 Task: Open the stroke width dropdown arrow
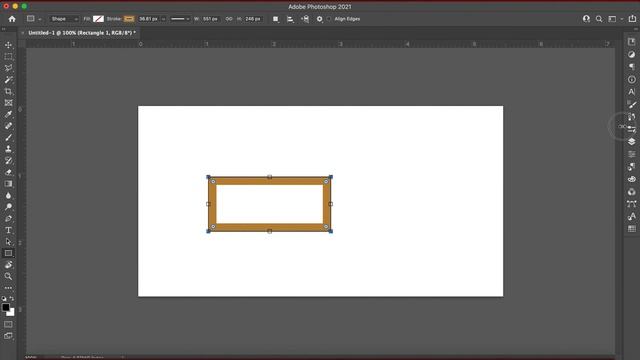163,19
